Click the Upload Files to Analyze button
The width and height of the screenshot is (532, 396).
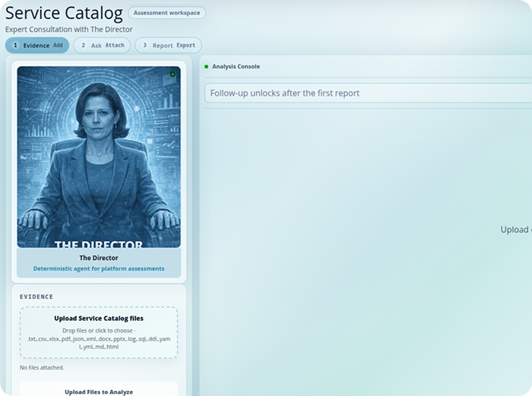coord(99,389)
